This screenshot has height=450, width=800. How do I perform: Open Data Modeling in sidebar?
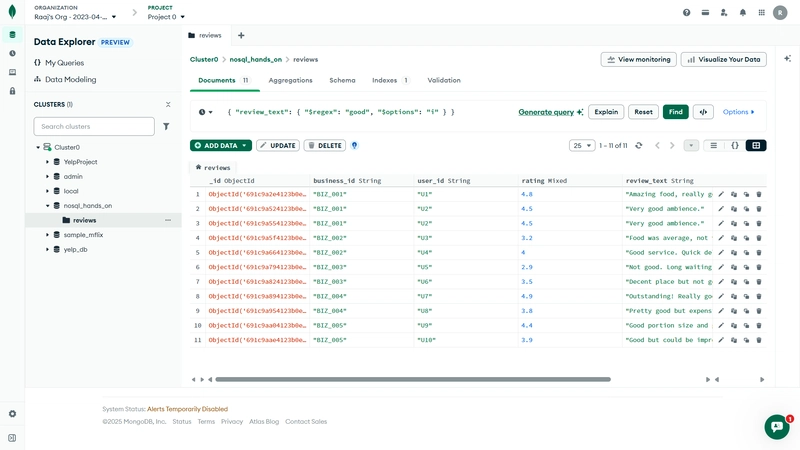pyautogui.click(x=65, y=79)
